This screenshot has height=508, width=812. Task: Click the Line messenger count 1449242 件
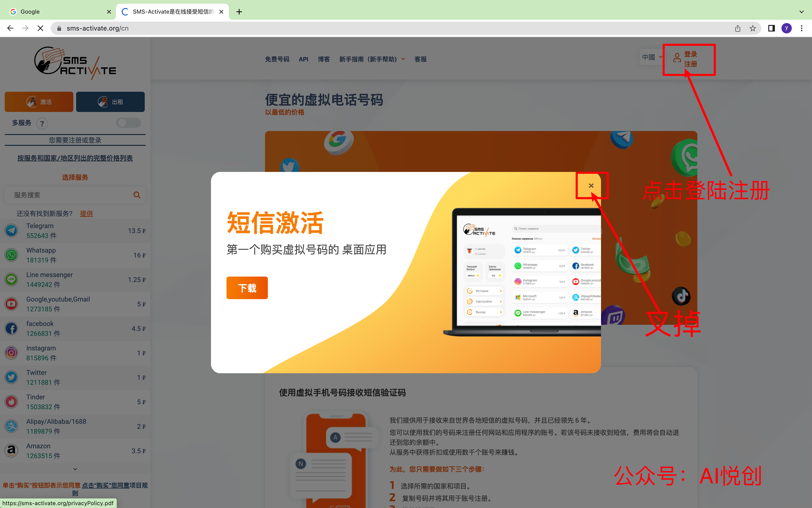pyautogui.click(x=43, y=285)
